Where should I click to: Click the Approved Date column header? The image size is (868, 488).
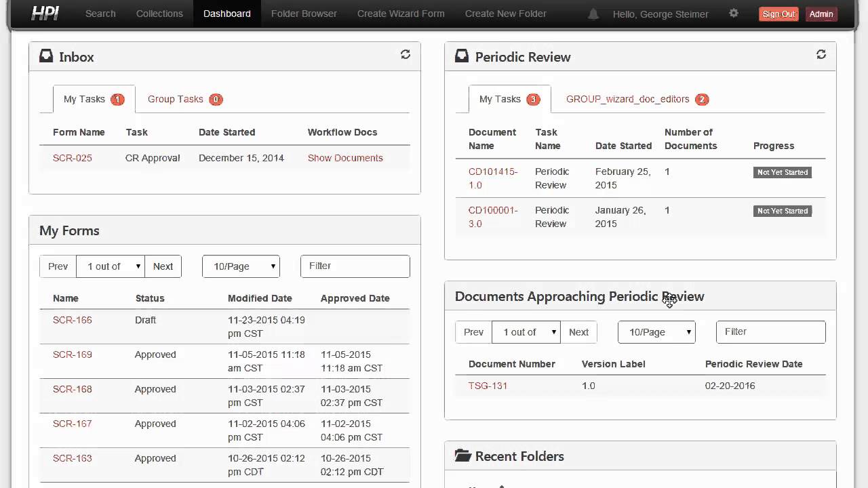355,298
